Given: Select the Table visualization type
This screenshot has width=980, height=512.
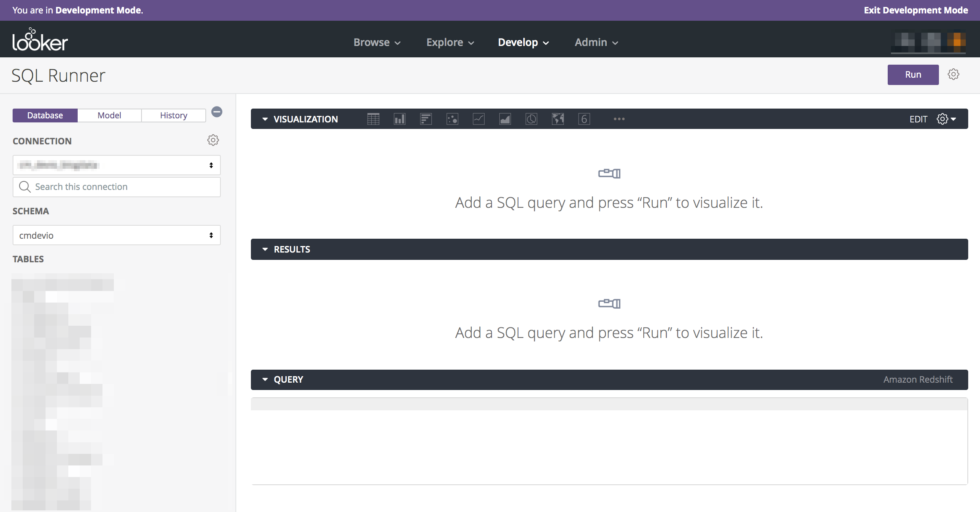Looking at the screenshot, I should pyautogui.click(x=373, y=119).
